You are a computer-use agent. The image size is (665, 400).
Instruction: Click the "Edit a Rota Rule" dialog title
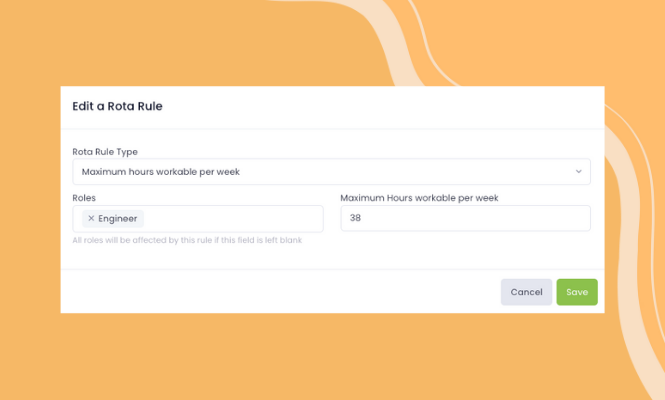click(117, 106)
